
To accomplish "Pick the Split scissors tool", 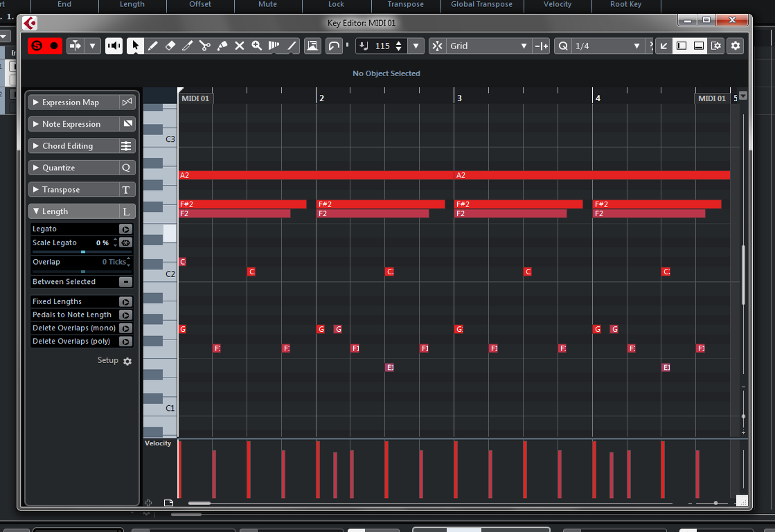I will tap(205, 46).
